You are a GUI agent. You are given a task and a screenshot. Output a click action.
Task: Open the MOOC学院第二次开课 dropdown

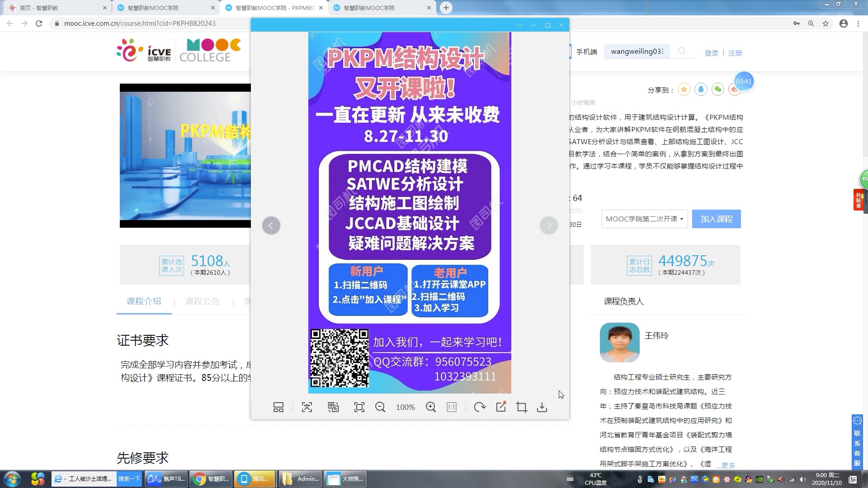point(644,219)
